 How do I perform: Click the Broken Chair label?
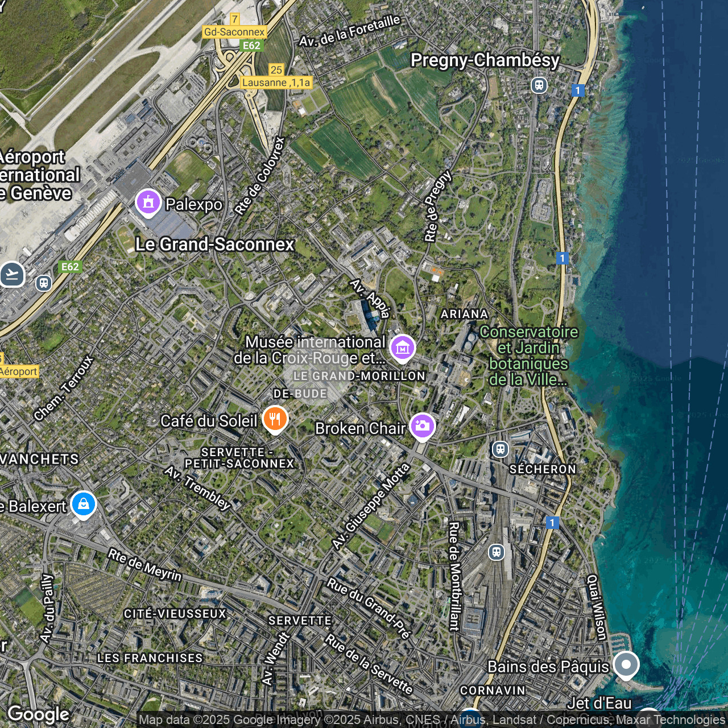361,428
